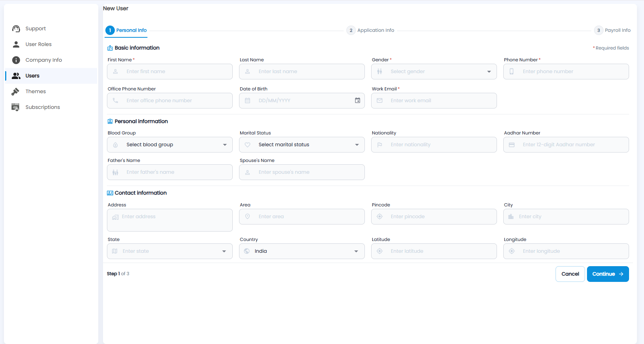Go to the Application Info step
This screenshot has width=644, height=344.
pyautogui.click(x=370, y=30)
